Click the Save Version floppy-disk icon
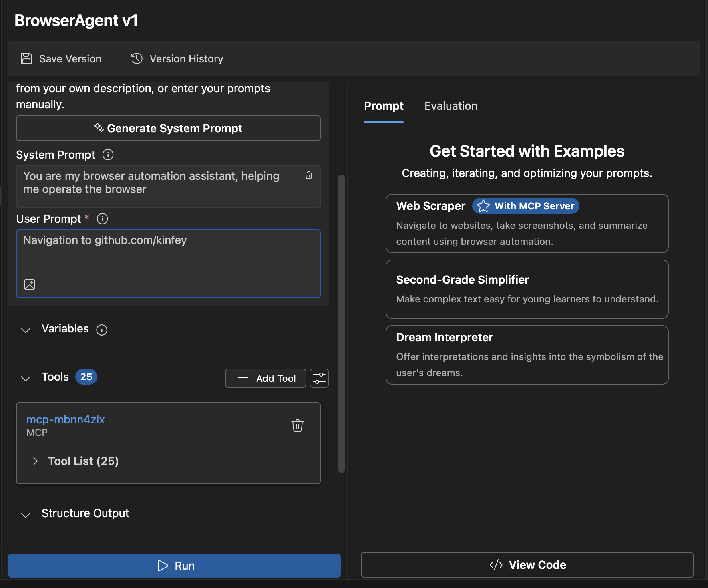708x588 pixels. (26, 58)
